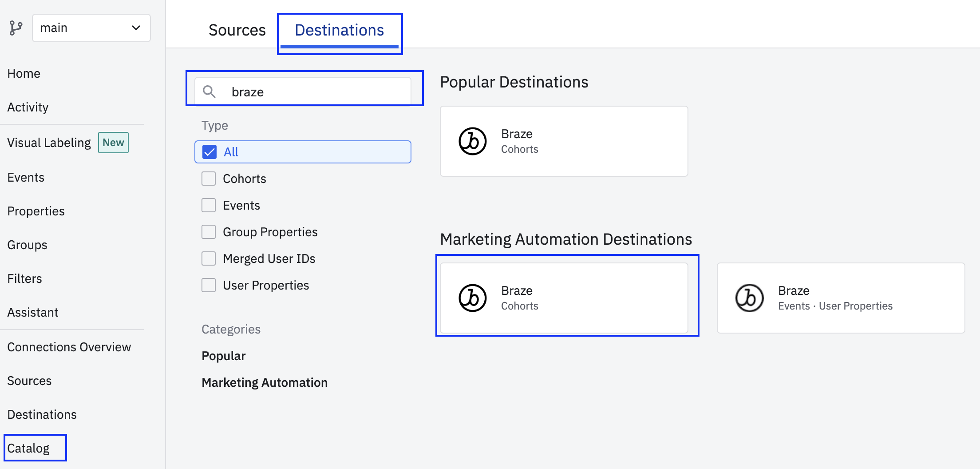Click the Popular Destinations heading
The image size is (980, 469).
point(514,82)
